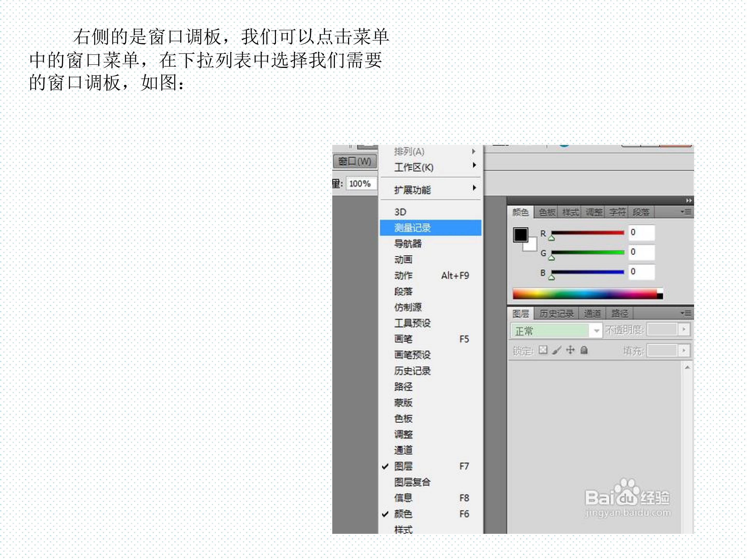Click the lock image pixels brush icon
Screen dimensions: 747x560
click(x=557, y=350)
